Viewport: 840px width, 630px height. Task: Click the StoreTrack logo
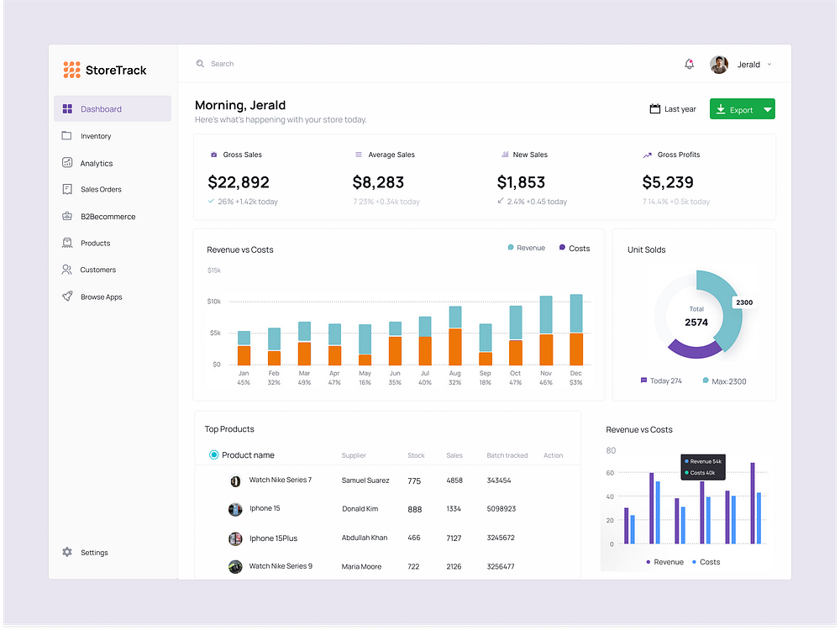[103, 70]
